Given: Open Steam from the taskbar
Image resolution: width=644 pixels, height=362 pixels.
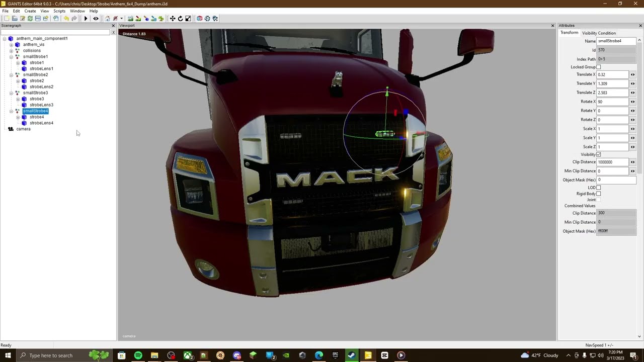Looking at the screenshot, I should click(352, 355).
